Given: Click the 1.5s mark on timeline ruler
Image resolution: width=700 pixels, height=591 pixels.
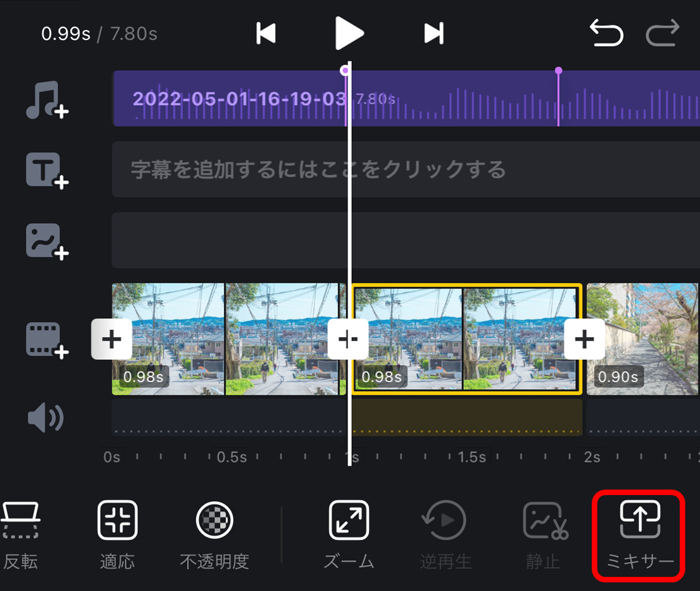Looking at the screenshot, I should click(472, 457).
